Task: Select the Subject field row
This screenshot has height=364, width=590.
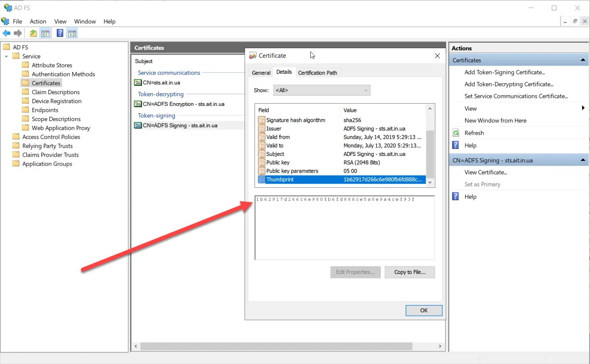Action: [341, 154]
